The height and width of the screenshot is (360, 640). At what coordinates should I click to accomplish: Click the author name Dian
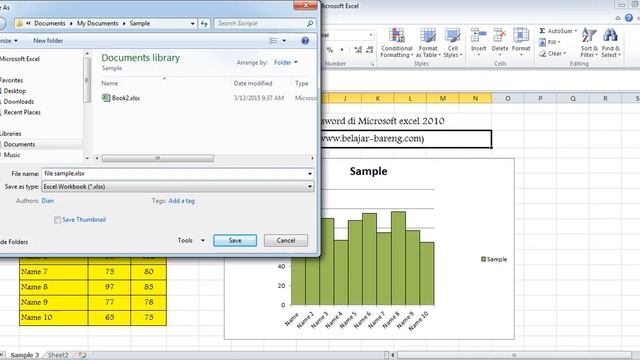48,201
